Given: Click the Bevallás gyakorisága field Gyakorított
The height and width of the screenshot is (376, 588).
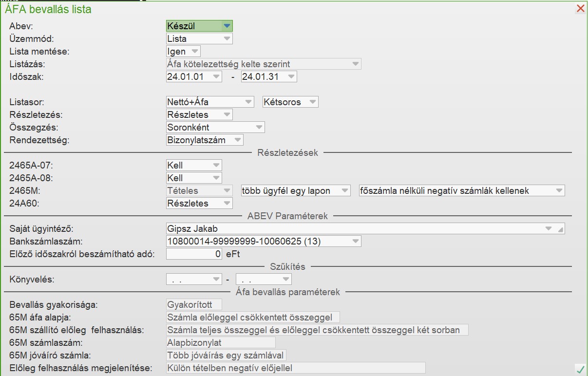Looking at the screenshot, I should [194, 304].
